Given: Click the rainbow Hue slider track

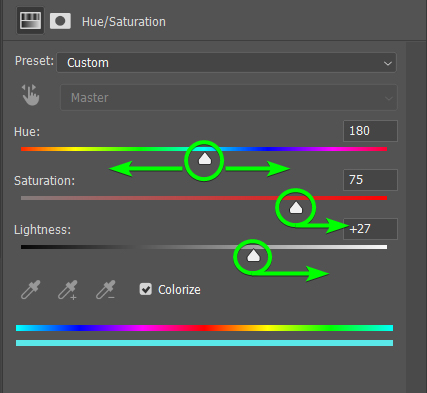Looking at the screenshot, I should pos(204,149).
